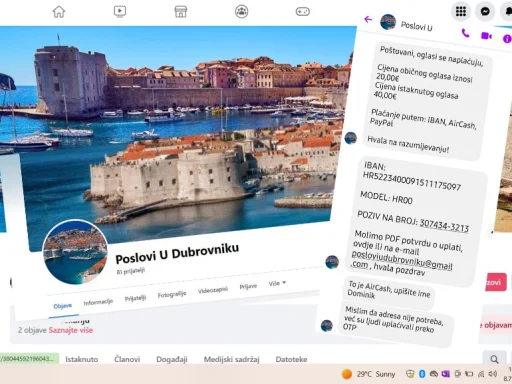Open the Messenger icon in top bar
512x384 pixels.
(485, 11)
